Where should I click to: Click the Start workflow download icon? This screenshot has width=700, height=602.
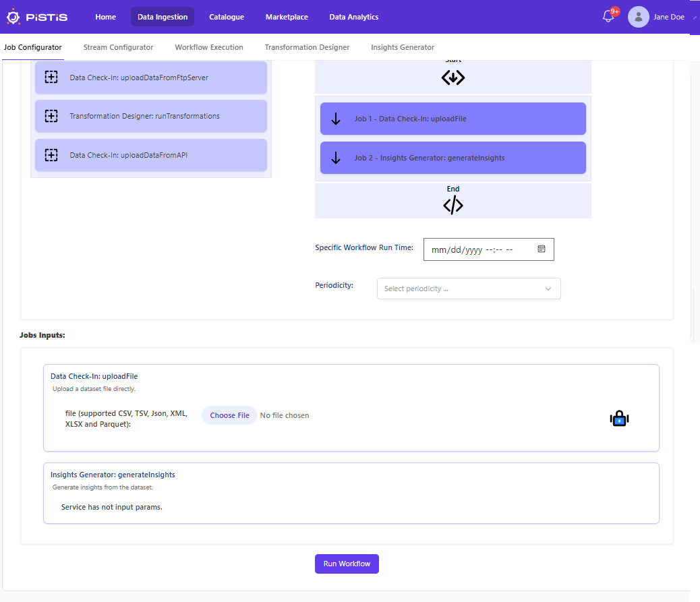pyautogui.click(x=453, y=78)
